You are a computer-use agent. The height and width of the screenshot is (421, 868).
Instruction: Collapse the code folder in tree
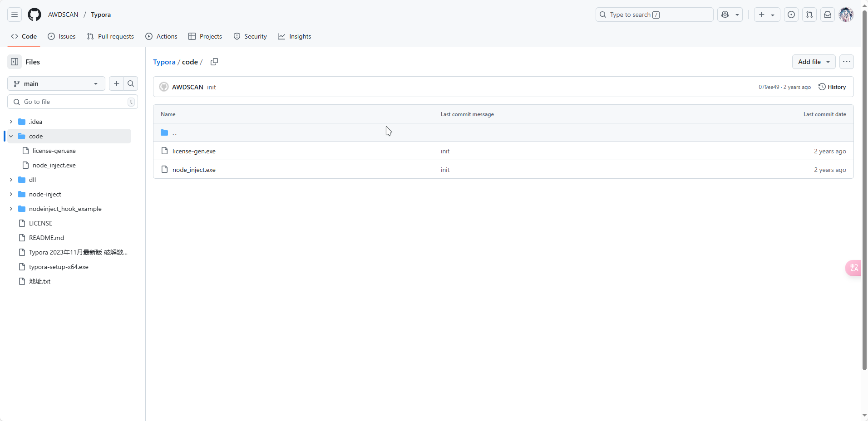pyautogui.click(x=11, y=136)
